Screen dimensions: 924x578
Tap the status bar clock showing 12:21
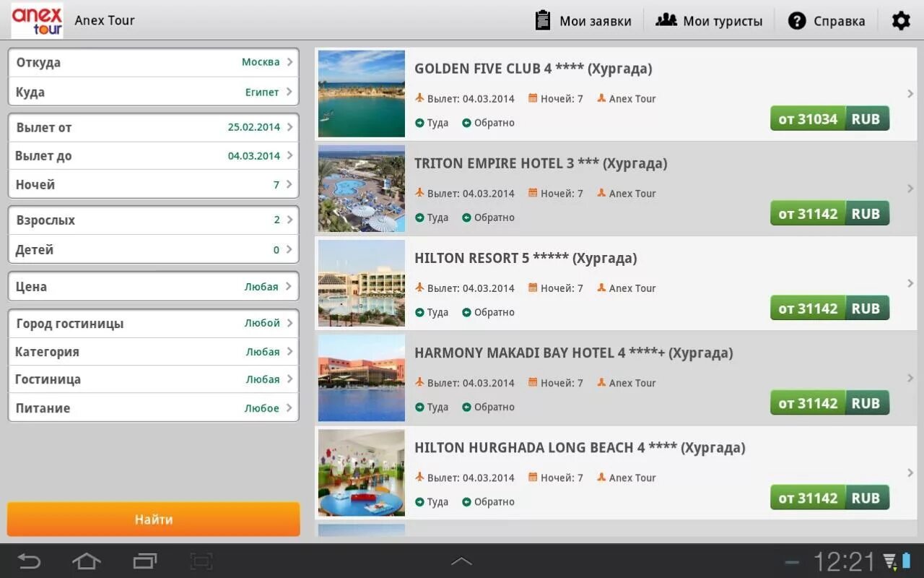click(844, 561)
